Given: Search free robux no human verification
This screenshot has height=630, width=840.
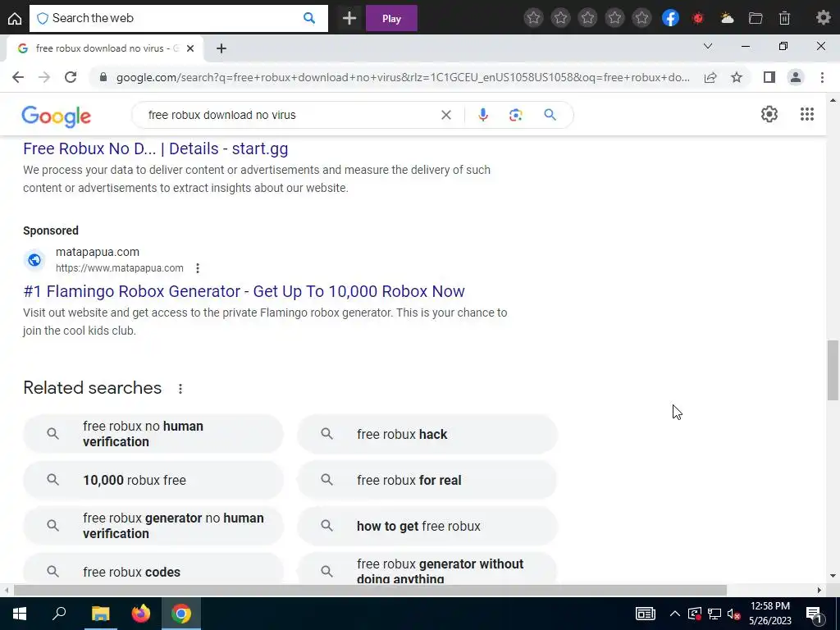Looking at the screenshot, I should click(153, 434).
